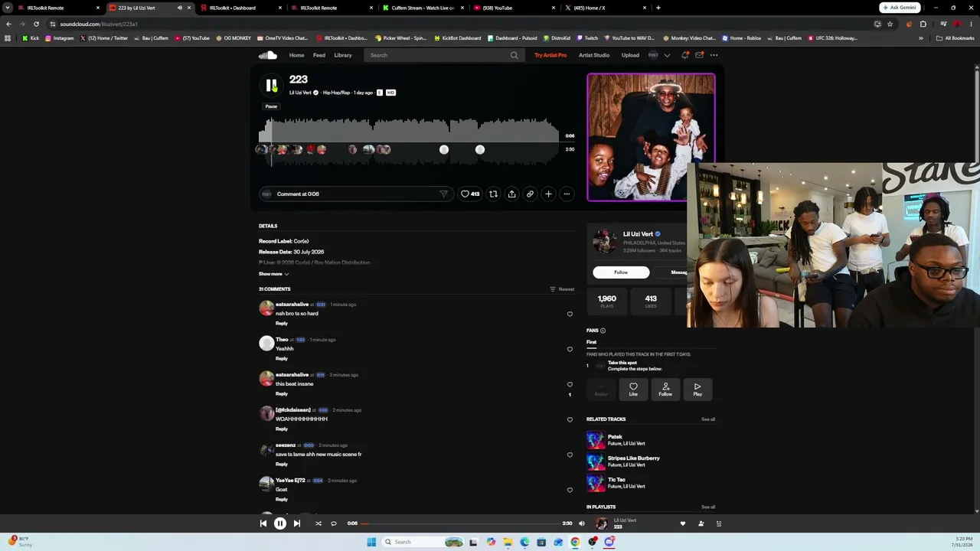This screenshot has height=551, width=980.
Task: Open Feed in SoundCloud navigation
Action: click(319, 55)
